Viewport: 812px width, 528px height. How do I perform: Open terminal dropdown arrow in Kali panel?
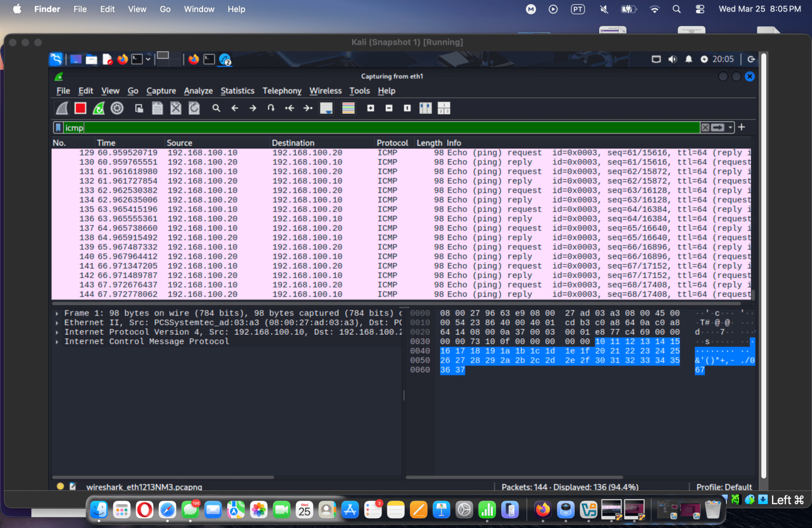click(x=148, y=59)
